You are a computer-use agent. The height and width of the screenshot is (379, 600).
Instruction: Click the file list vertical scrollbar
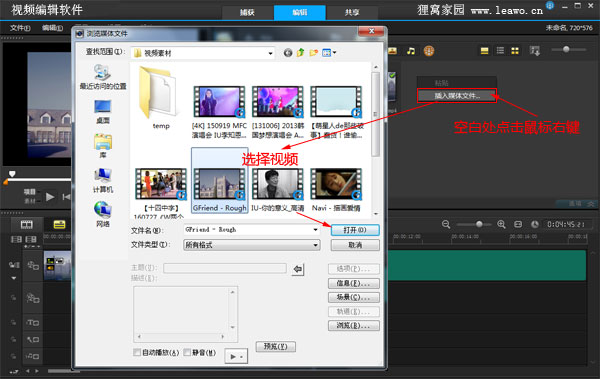376,115
